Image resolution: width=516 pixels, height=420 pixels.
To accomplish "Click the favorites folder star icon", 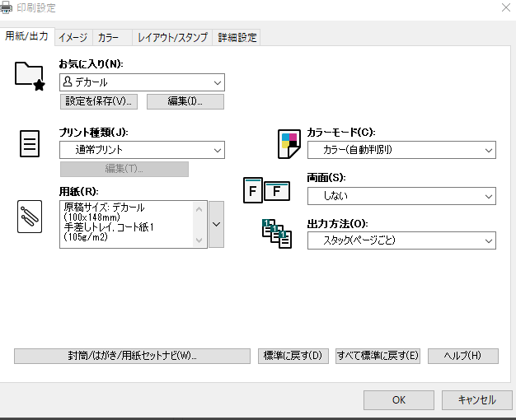I will pyautogui.click(x=30, y=76).
